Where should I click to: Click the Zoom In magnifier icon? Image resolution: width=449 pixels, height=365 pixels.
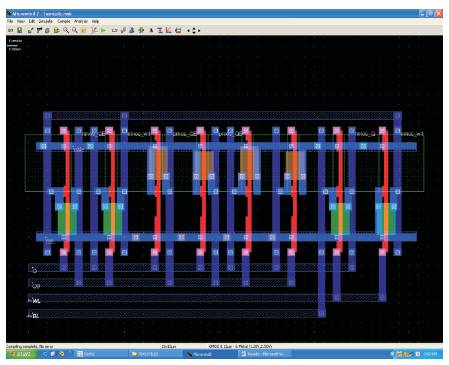point(66,30)
